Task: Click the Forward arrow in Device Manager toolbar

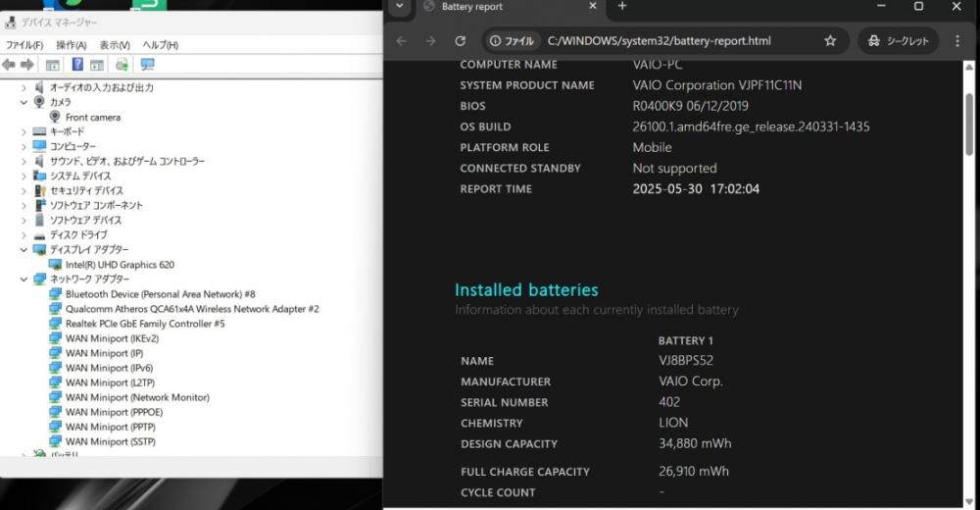Action: 26,65
